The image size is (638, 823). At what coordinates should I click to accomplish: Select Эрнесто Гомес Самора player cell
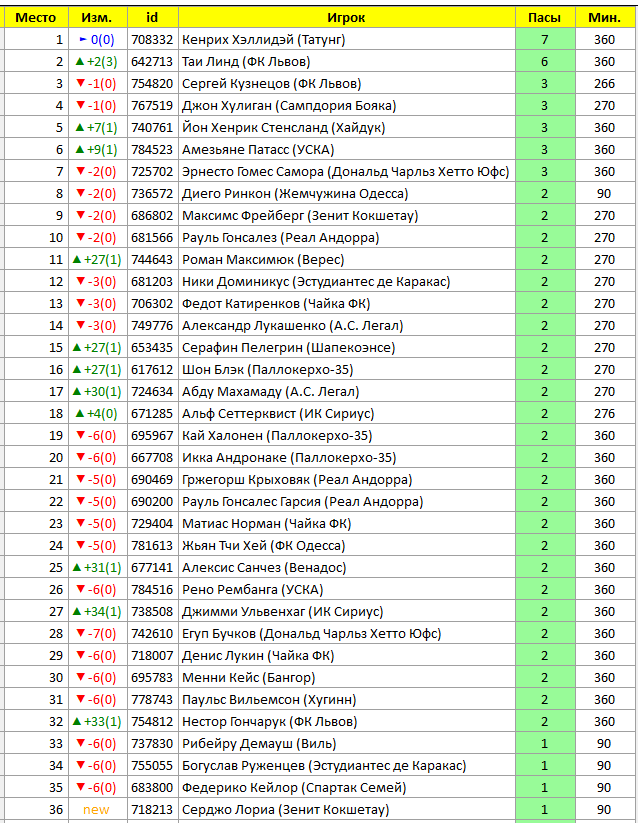click(x=346, y=172)
